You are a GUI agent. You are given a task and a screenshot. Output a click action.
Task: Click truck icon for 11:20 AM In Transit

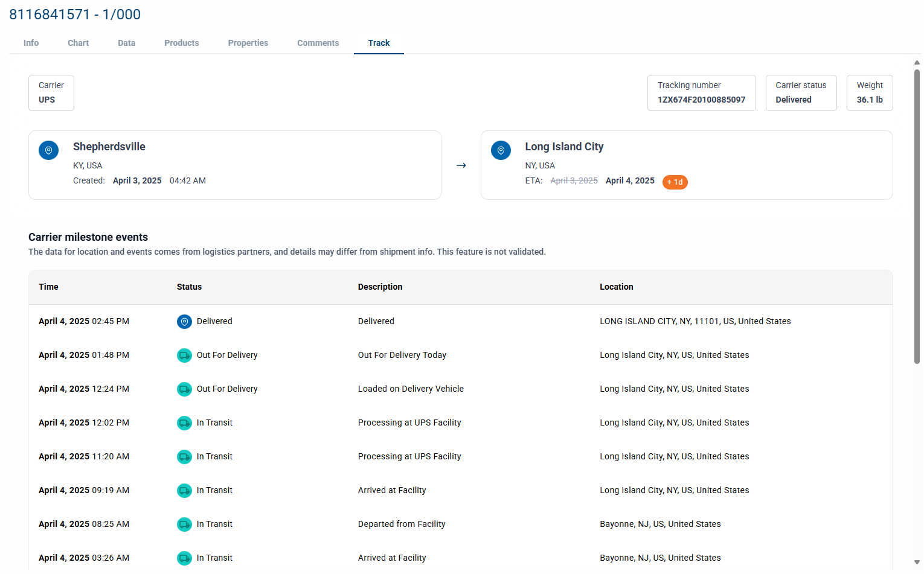(184, 457)
